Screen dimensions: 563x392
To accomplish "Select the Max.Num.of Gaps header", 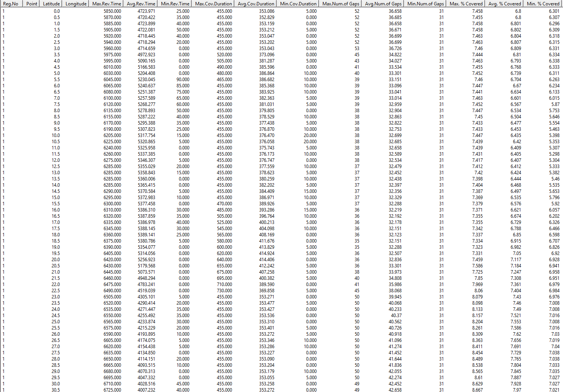I will [x=341, y=3].
